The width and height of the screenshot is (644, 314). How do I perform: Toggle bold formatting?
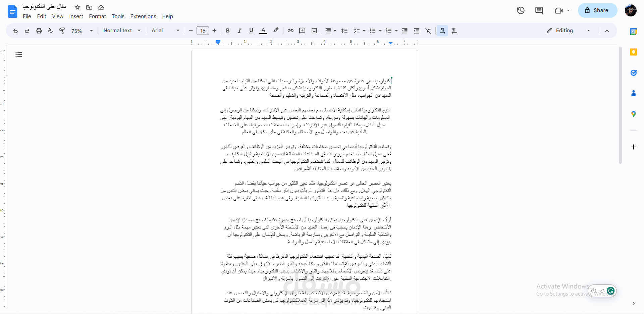228,31
